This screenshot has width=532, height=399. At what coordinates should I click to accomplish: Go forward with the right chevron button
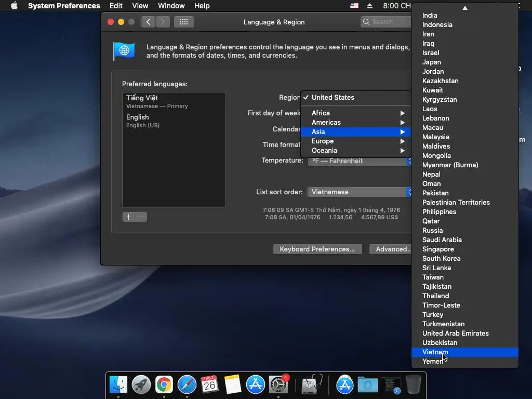click(x=163, y=22)
